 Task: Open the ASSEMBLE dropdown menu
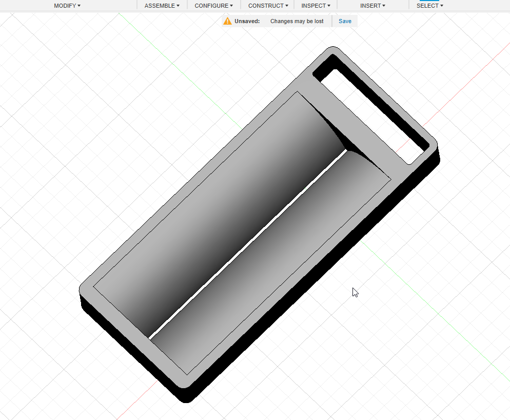[x=162, y=6]
